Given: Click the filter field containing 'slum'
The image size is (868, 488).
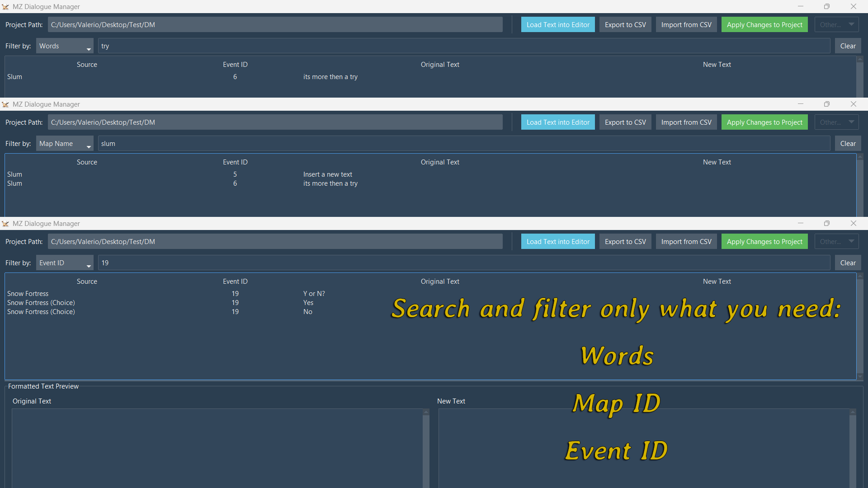Looking at the screenshot, I should click(463, 144).
